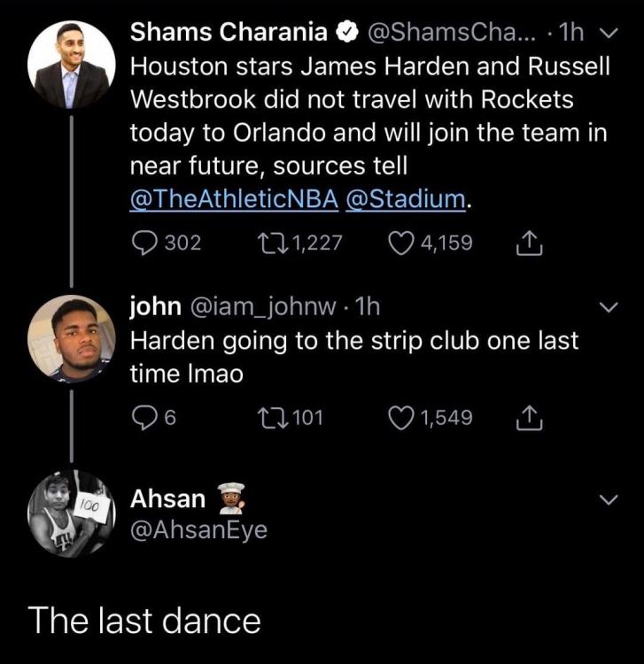Visit the @iam_johnw handle
Screen dimensions: 644x664
coord(262,306)
